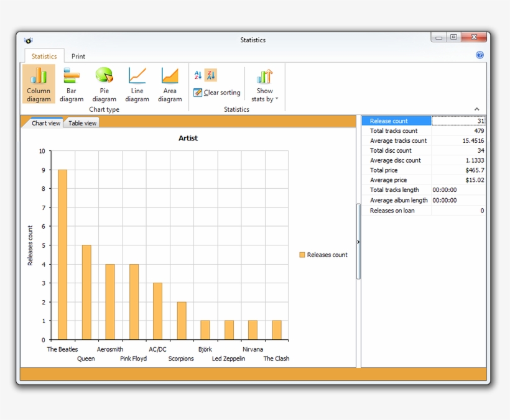The width and height of the screenshot is (510, 420).
Task: Select the Average disc count row
Action: (x=424, y=160)
